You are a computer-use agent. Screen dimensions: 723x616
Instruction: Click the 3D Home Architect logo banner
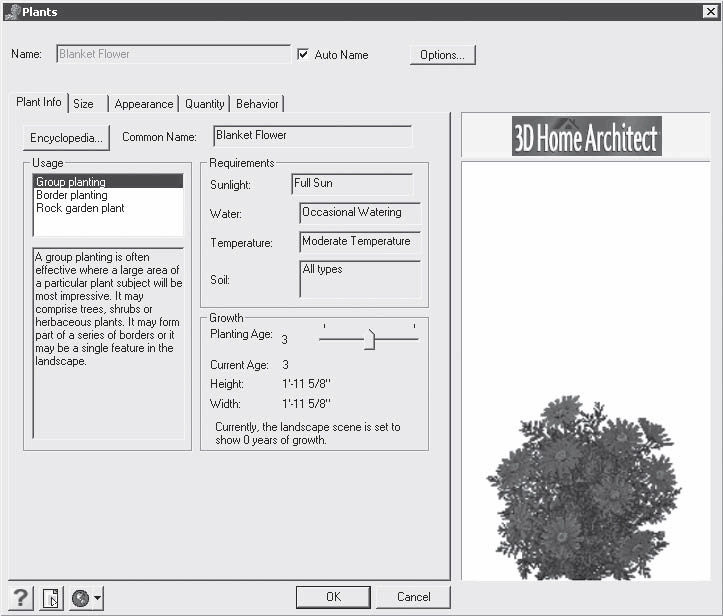586,137
